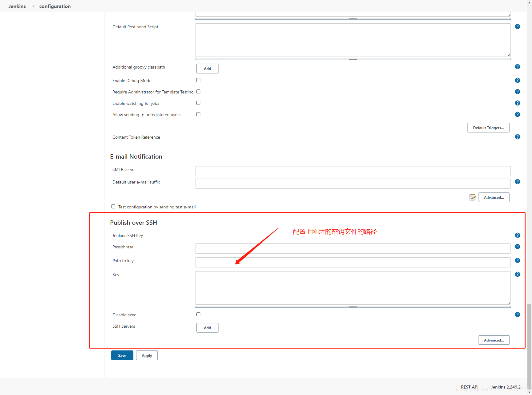Expand Advanced options for Publish over SSH
Screen dimensions: 532x395
494,340
